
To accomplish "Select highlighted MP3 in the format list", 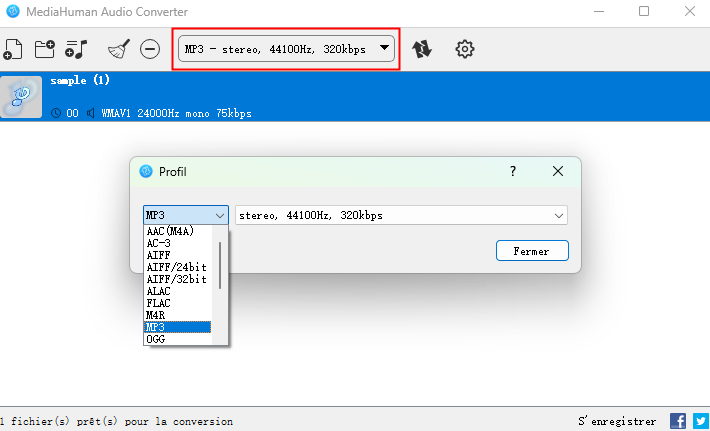I will [x=178, y=327].
